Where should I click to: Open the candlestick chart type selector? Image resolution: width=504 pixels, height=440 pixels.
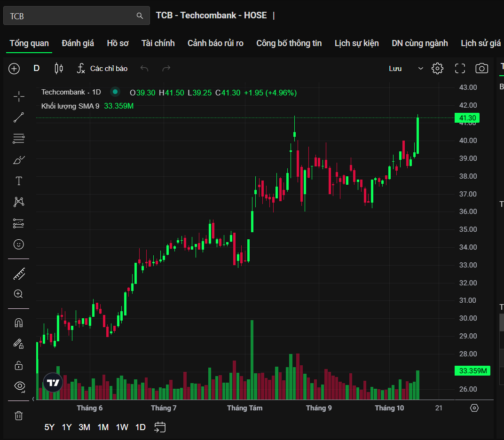59,69
